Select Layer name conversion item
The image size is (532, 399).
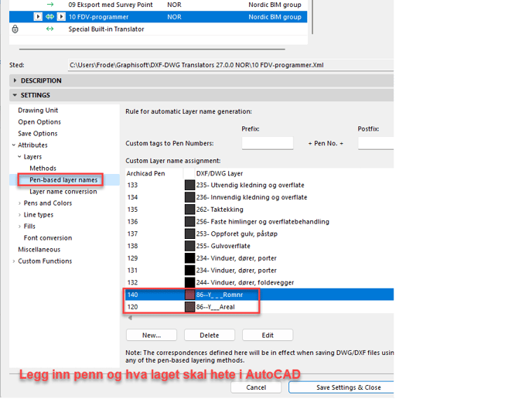click(x=63, y=191)
